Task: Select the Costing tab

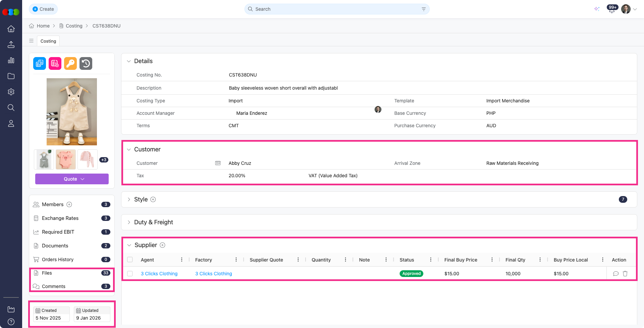Action: point(48,41)
